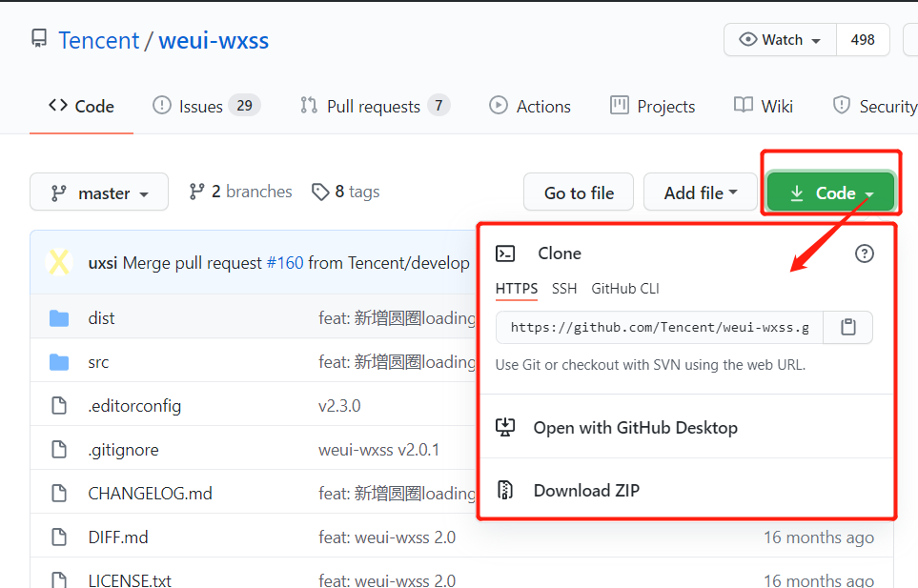Click the tag icon beside 8 tags

tap(320, 192)
